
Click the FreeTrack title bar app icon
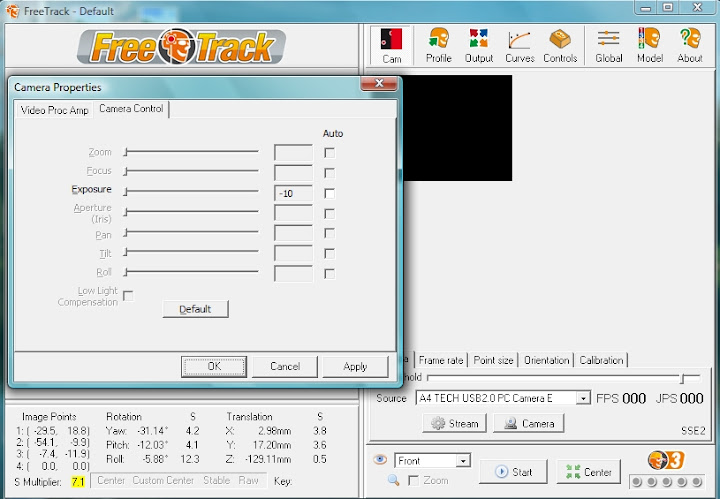click(13, 11)
